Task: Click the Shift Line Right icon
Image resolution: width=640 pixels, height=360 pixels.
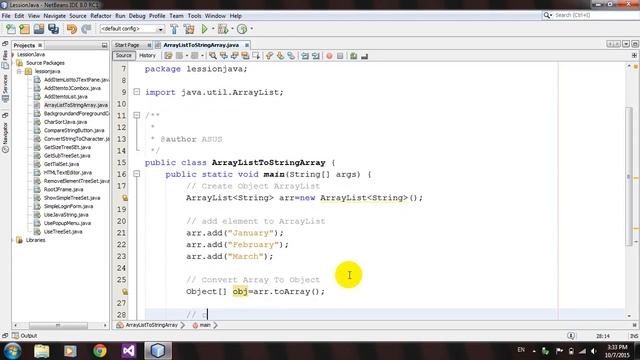Action: pyautogui.click(x=316, y=56)
